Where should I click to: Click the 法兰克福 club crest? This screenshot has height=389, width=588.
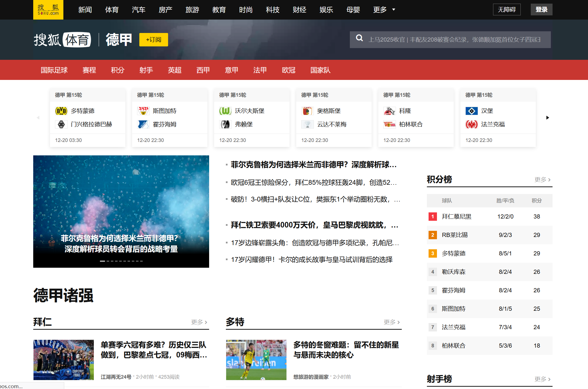[472, 124]
